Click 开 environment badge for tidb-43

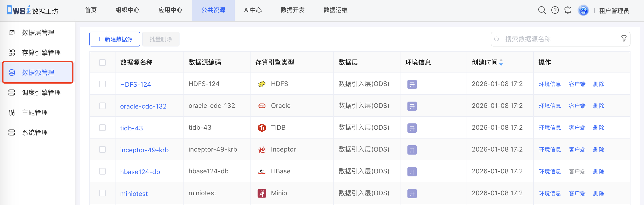[x=412, y=128]
